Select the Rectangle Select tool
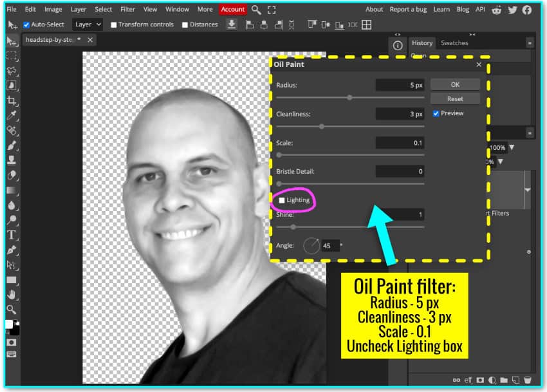547x392 pixels. click(x=12, y=56)
